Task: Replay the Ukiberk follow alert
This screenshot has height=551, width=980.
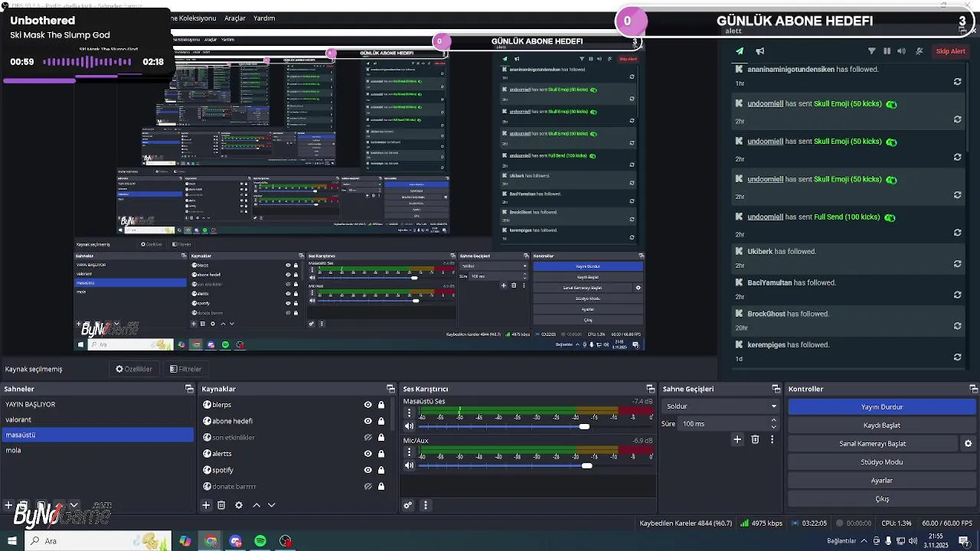Action: [x=957, y=264]
